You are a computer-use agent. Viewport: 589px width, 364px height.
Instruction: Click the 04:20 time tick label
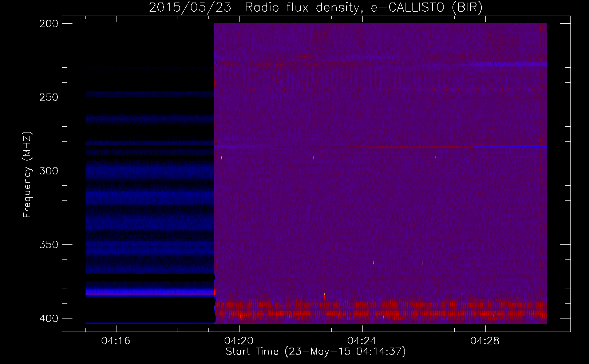(x=239, y=341)
